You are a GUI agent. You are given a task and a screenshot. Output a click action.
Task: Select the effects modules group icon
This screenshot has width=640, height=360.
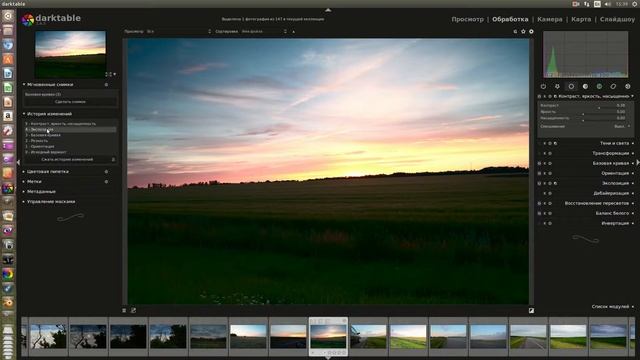pyautogui.click(x=627, y=87)
